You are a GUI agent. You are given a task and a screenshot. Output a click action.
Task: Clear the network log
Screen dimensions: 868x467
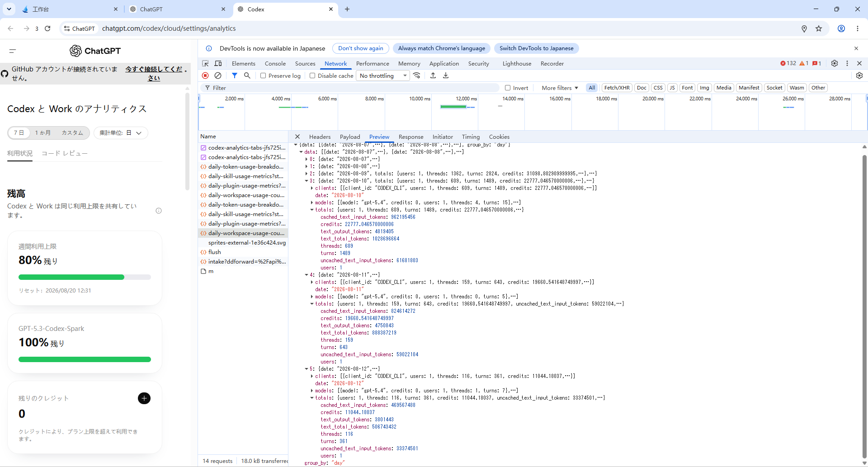coord(218,75)
